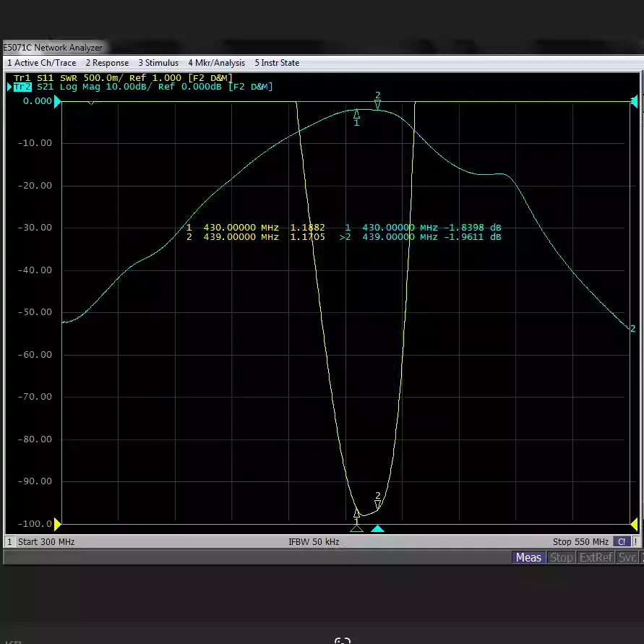Click the -50.00 scale label
The image size is (644, 644).
(x=35, y=312)
